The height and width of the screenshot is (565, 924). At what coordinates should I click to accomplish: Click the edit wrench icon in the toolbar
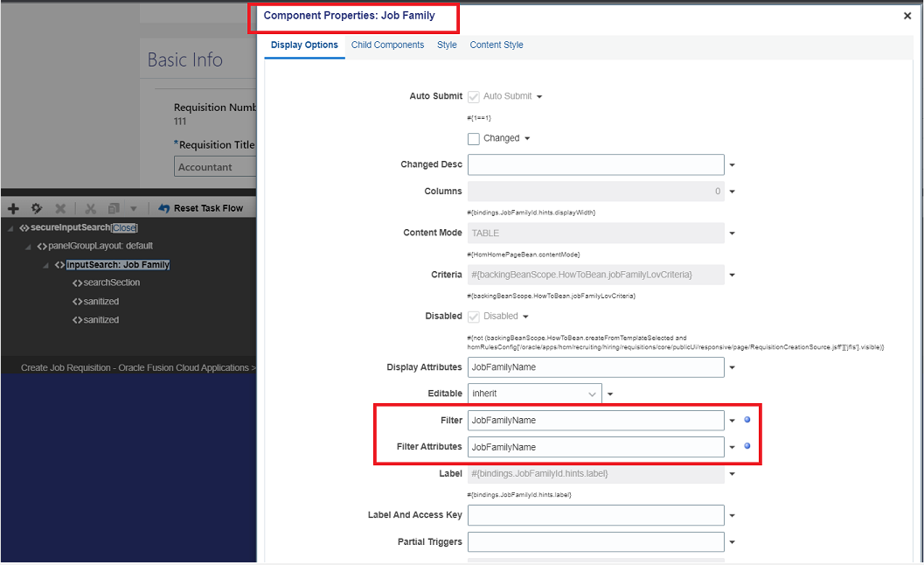point(36,208)
